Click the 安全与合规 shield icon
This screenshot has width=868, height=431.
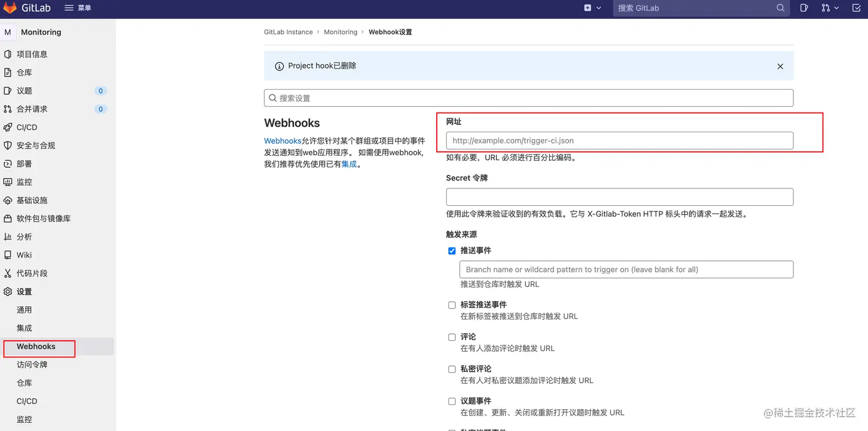[7, 145]
